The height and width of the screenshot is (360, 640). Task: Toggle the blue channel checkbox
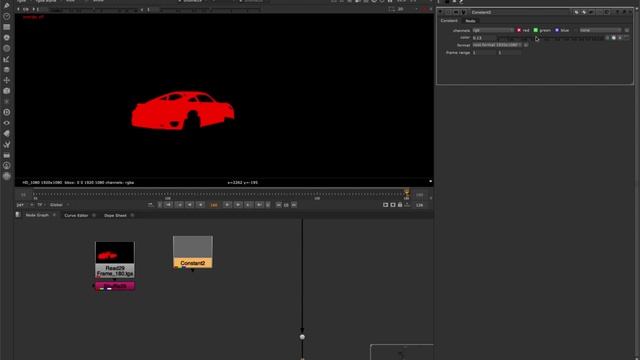(x=557, y=30)
